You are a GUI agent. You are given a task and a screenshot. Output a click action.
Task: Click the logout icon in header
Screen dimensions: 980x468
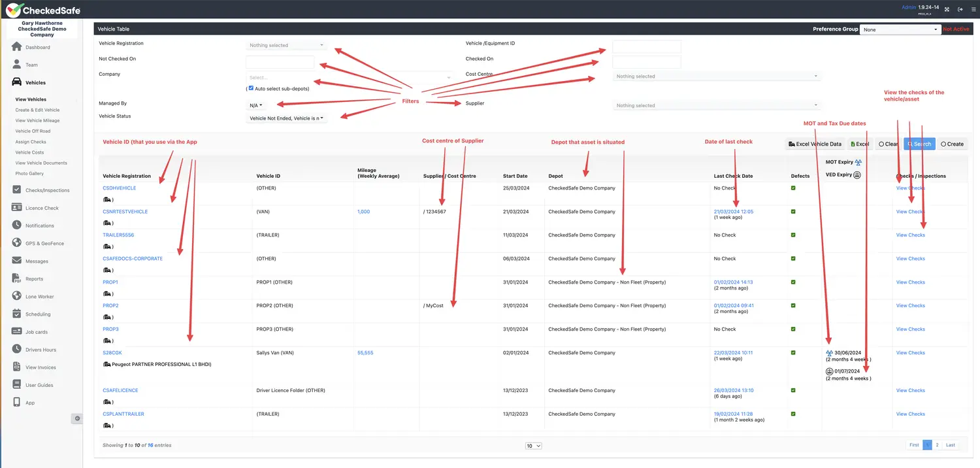(x=960, y=9)
